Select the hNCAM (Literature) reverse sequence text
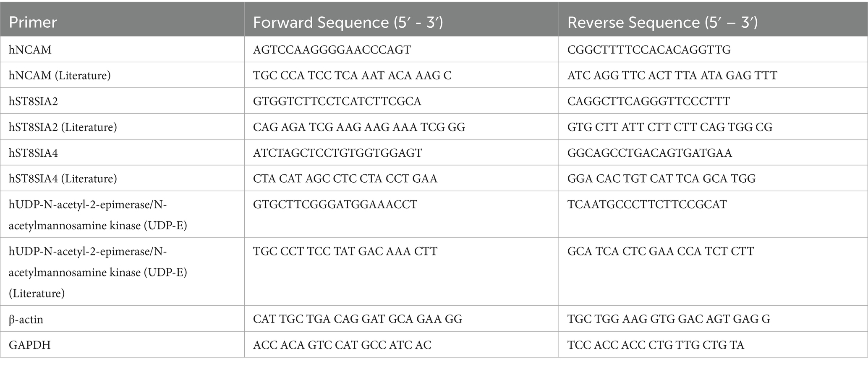The image size is (868, 365). 672,75
